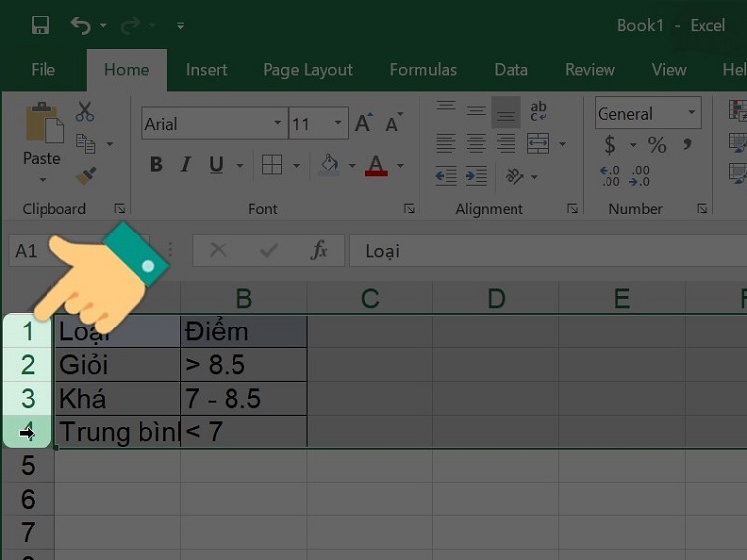
Task: Open the Formulas tab
Action: click(423, 70)
